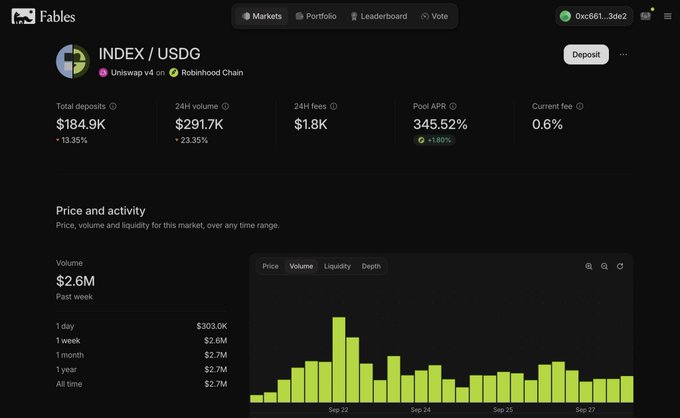Go to the Vote tab
Viewport: 680px width, 418px height.
pos(434,16)
